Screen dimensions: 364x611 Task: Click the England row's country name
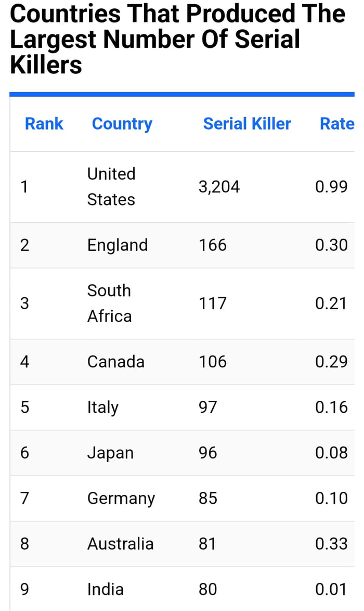(118, 245)
